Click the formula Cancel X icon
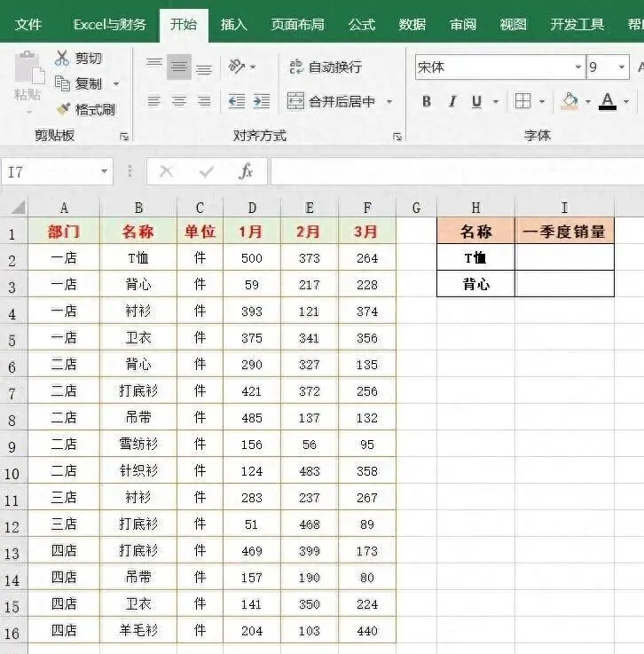Image resolution: width=644 pixels, height=654 pixels. coord(166,171)
